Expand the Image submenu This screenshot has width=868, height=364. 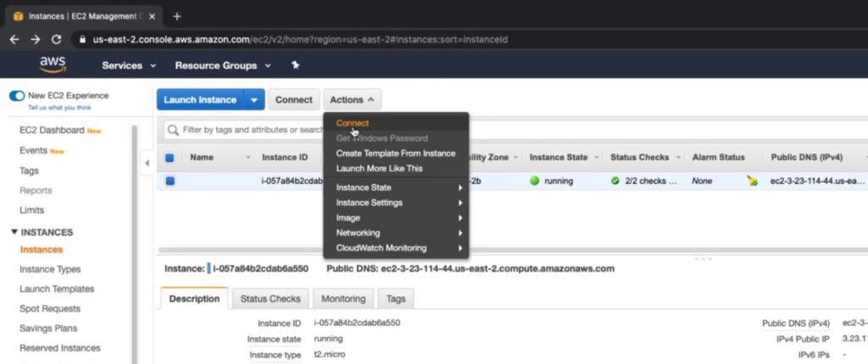point(396,218)
